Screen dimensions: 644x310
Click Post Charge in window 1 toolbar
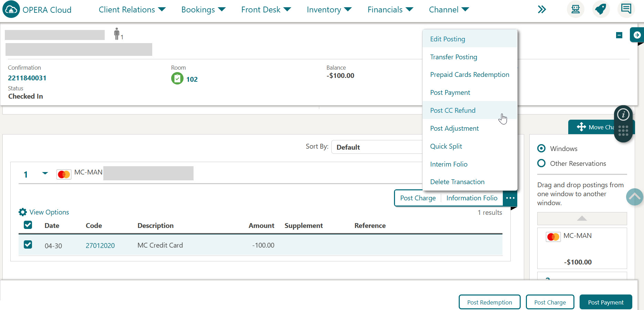418,198
